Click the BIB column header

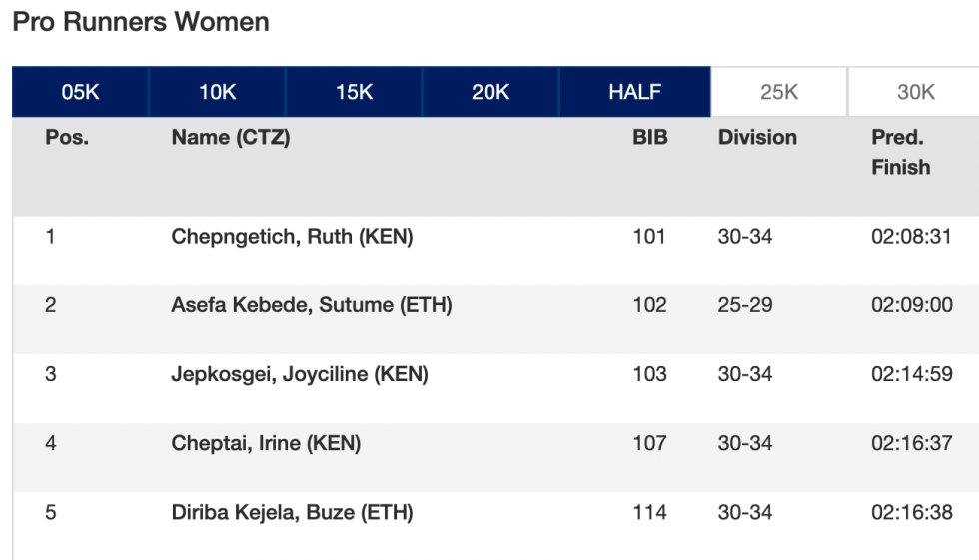(x=649, y=138)
